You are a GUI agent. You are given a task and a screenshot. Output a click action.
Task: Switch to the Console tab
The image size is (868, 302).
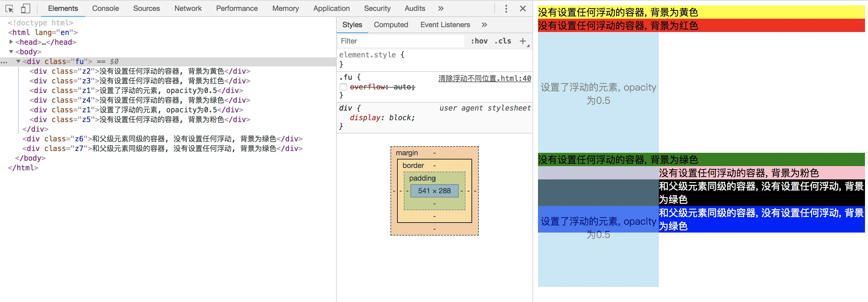[x=105, y=8]
